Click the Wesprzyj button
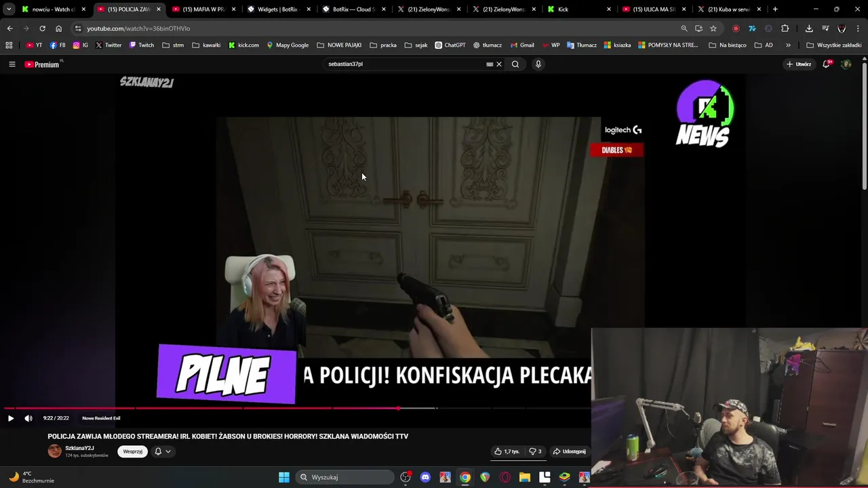The image size is (868, 488). click(x=133, y=451)
